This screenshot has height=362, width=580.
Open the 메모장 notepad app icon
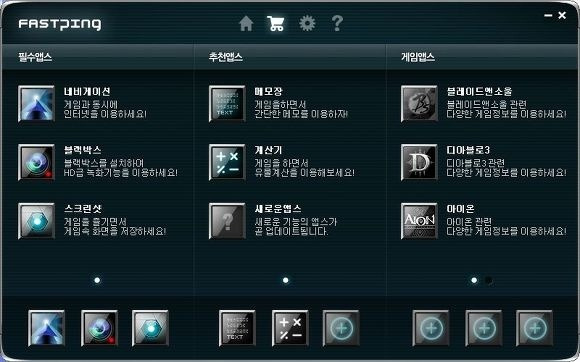[x=227, y=104]
